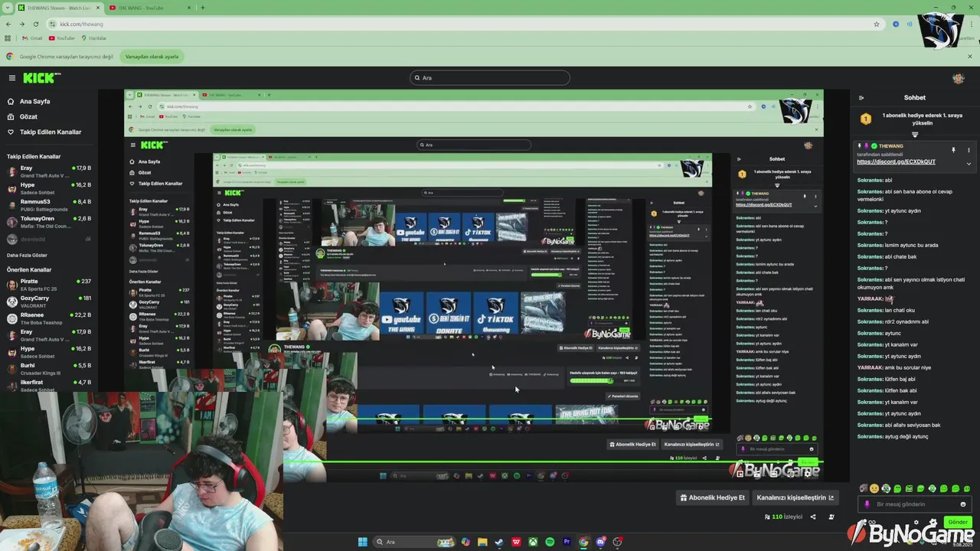Go forward in browser

pyautogui.click(x=22, y=24)
